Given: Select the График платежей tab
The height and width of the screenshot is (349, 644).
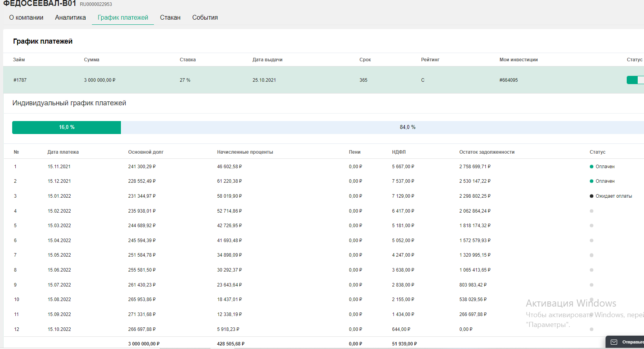Looking at the screenshot, I should (123, 18).
